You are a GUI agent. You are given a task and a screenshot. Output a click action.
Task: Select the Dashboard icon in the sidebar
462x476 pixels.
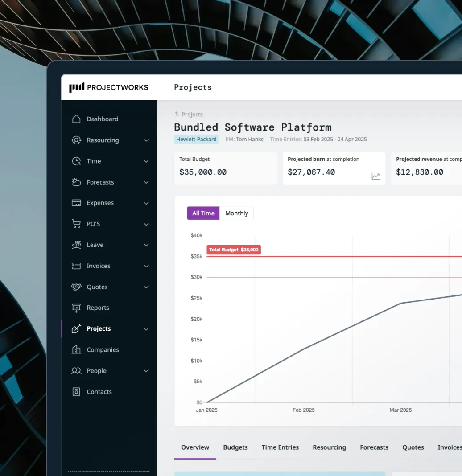[x=77, y=119]
